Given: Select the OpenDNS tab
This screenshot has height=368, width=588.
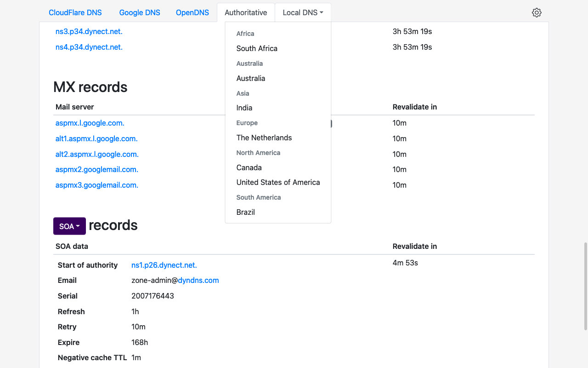Looking at the screenshot, I should (x=192, y=12).
